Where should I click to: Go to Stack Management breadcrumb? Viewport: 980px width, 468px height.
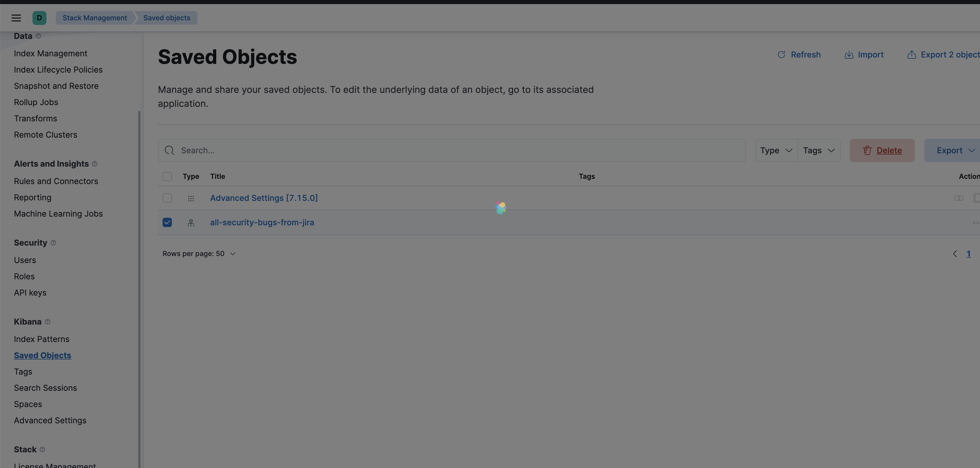click(x=95, y=18)
